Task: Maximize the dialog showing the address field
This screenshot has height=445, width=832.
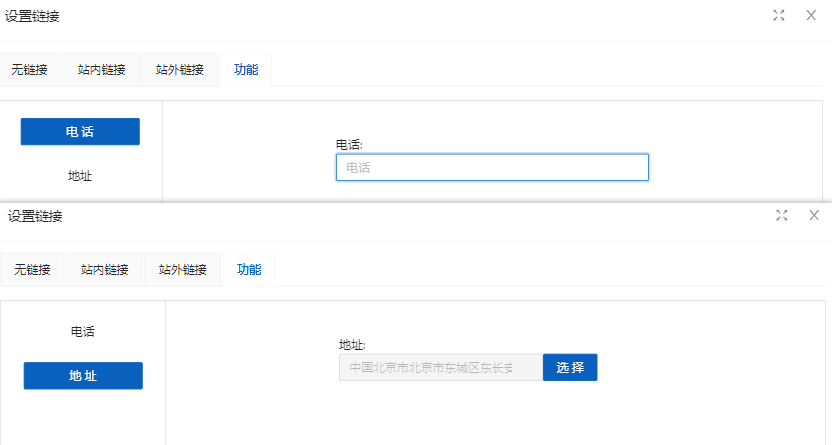Action: tap(782, 215)
